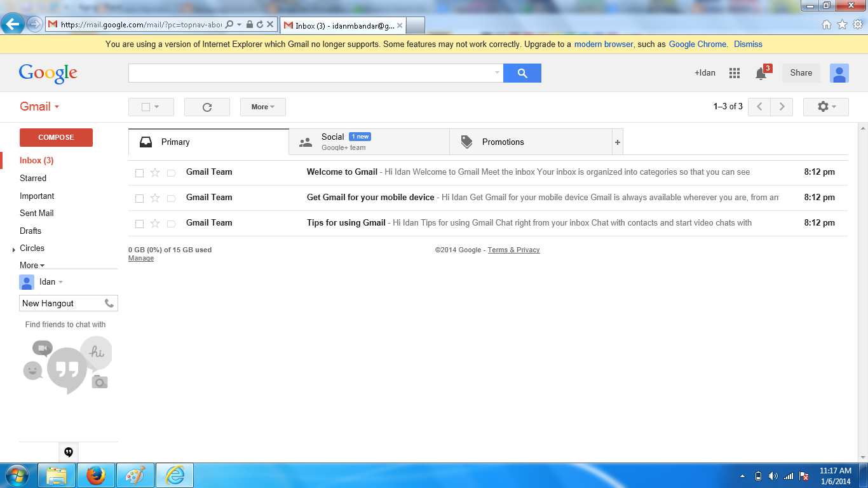Click the blue search magnifier button

(522, 73)
